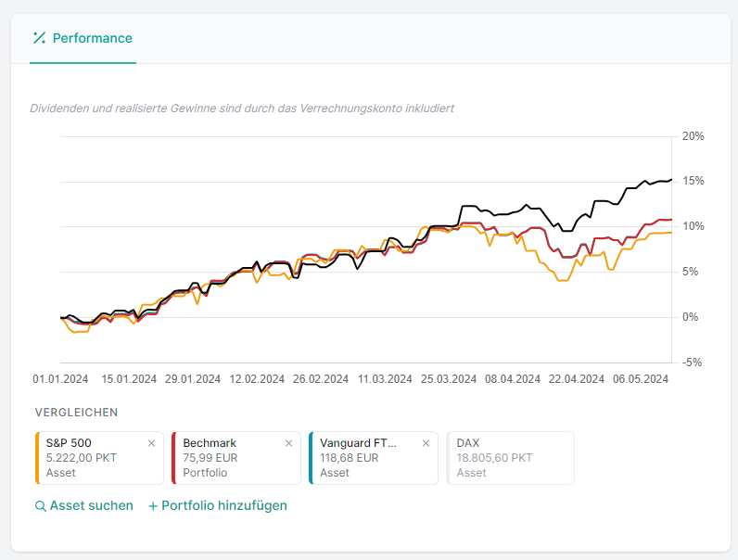
Task: Click the plus icon to add portfolio
Action: [x=153, y=506]
